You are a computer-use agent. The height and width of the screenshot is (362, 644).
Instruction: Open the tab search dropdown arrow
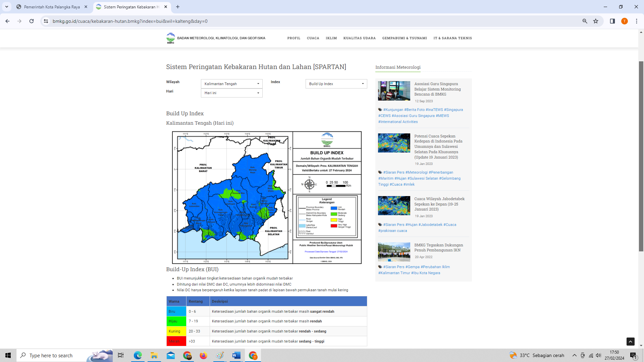[x=7, y=7]
